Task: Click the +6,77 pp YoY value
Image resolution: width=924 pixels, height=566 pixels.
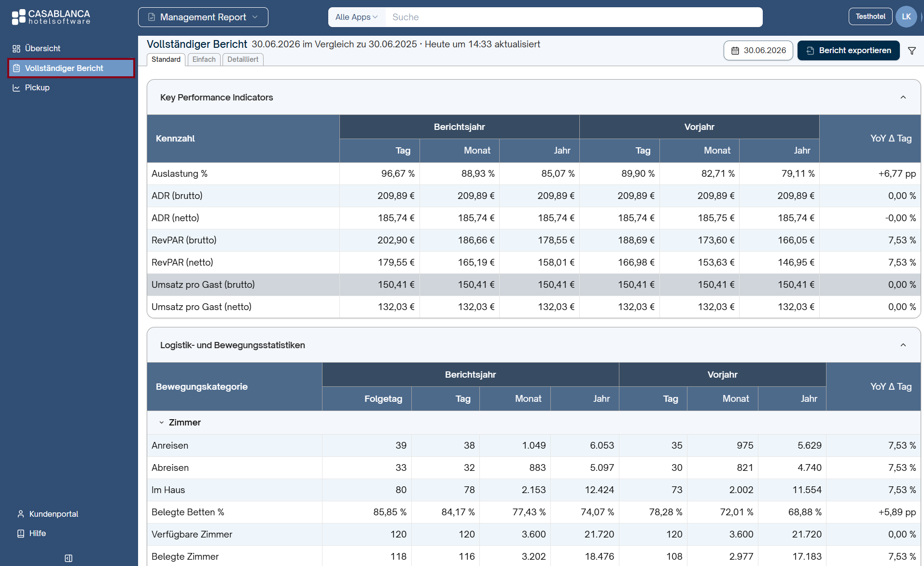Action: coord(897,173)
